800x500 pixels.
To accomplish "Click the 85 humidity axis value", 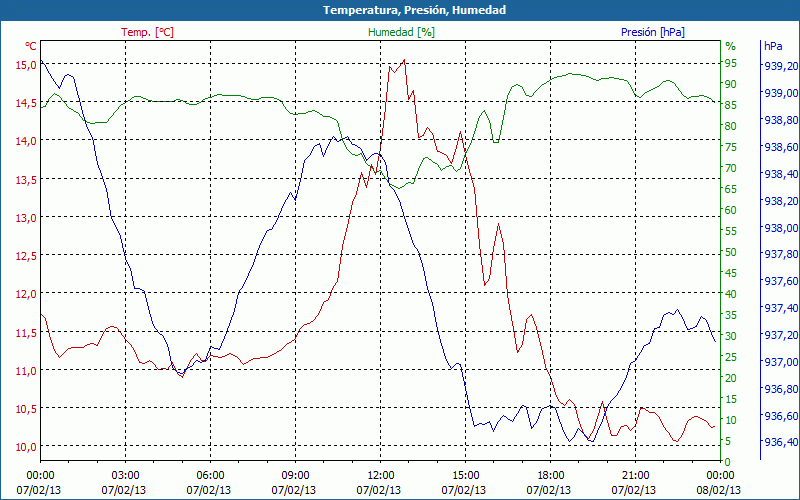I will [x=731, y=105].
